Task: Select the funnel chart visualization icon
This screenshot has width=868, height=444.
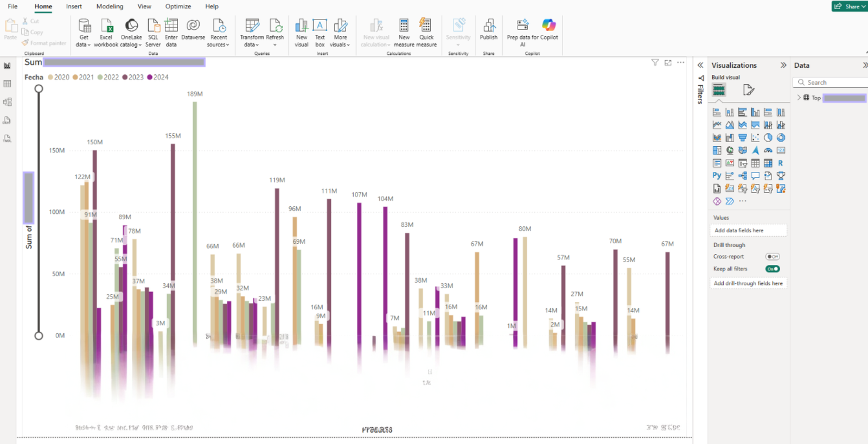Action: coord(743,138)
